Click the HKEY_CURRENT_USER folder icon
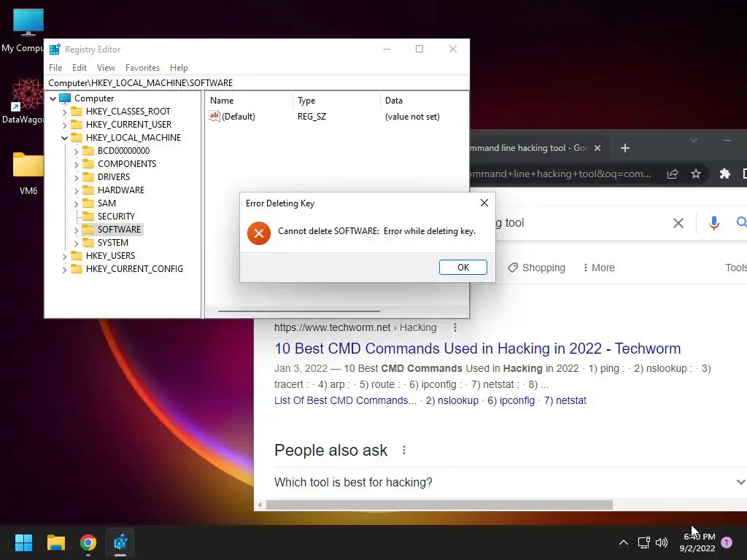The height and width of the screenshot is (560, 747). pyautogui.click(x=77, y=124)
